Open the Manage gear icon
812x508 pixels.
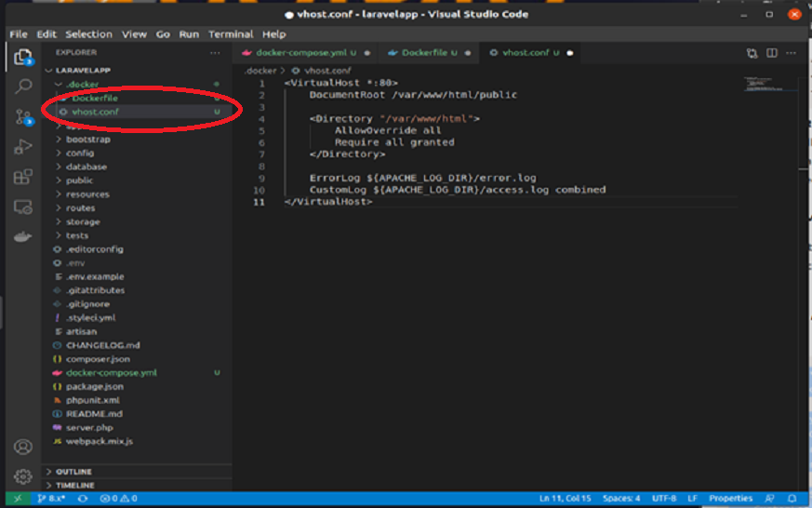coord(22,475)
